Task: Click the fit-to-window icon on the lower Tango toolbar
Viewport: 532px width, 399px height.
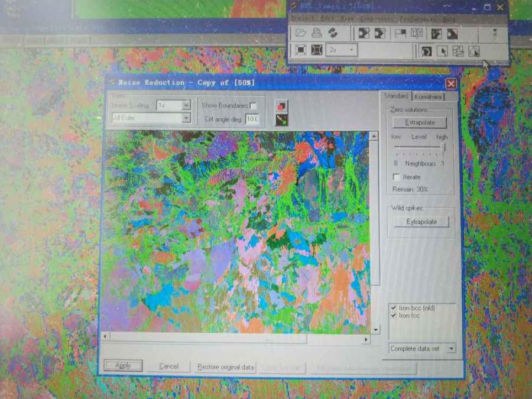Action: tap(301, 50)
